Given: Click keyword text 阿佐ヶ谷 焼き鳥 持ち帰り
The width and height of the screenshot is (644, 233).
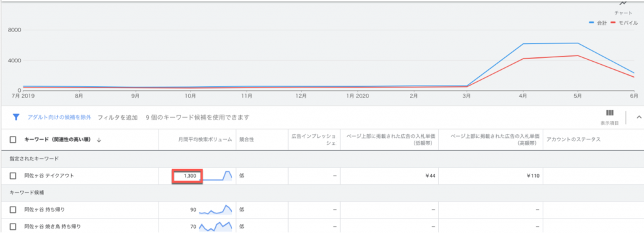Looking at the screenshot, I should pos(53,227).
